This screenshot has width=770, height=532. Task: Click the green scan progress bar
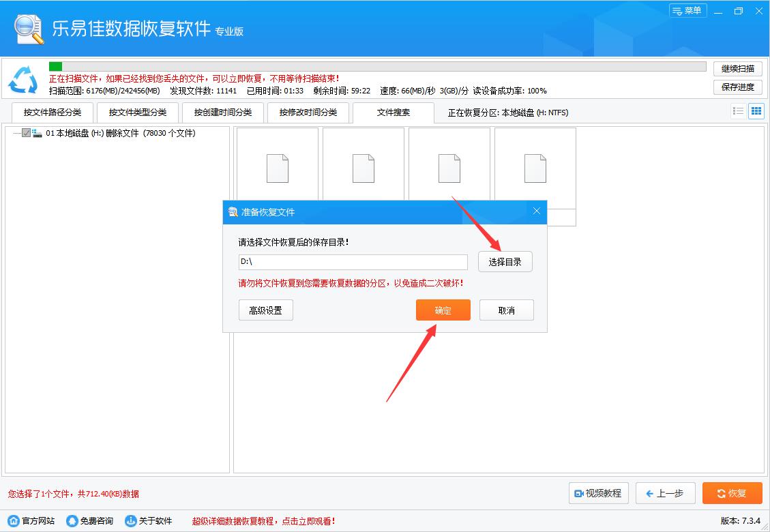[x=56, y=66]
